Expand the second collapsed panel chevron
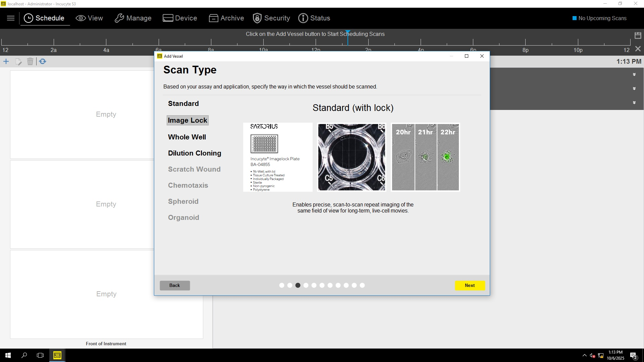The height and width of the screenshot is (362, 644). pyautogui.click(x=634, y=88)
